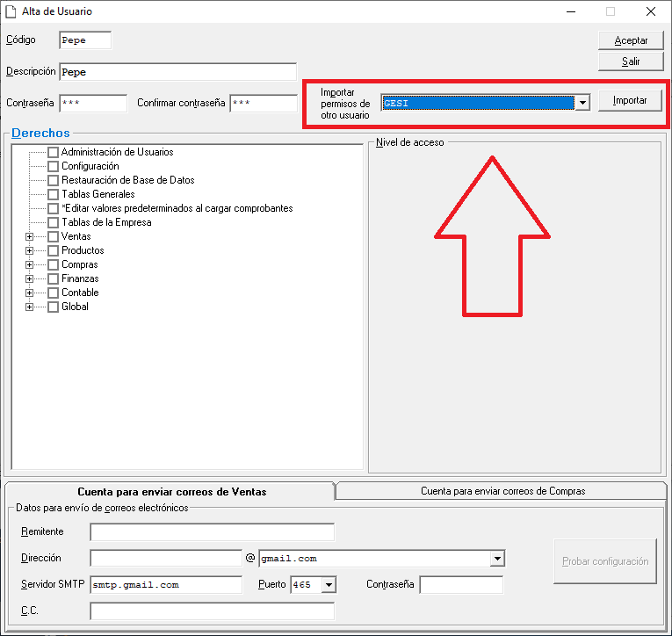The height and width of the screenshot is (636, 672).
Task: Click the Remitente input field
Action: pyautogui.click(x=212, y=532)
